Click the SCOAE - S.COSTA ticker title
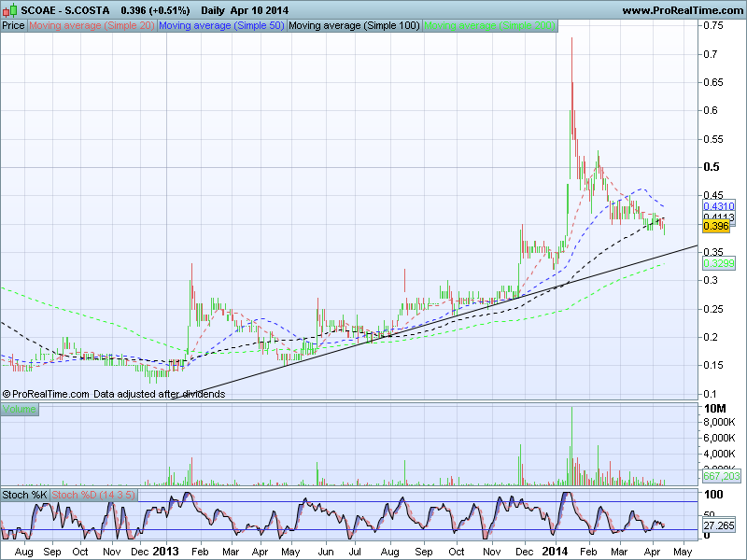Image resolution: width=747 pixels, height=560 pixels. [59, 10]
